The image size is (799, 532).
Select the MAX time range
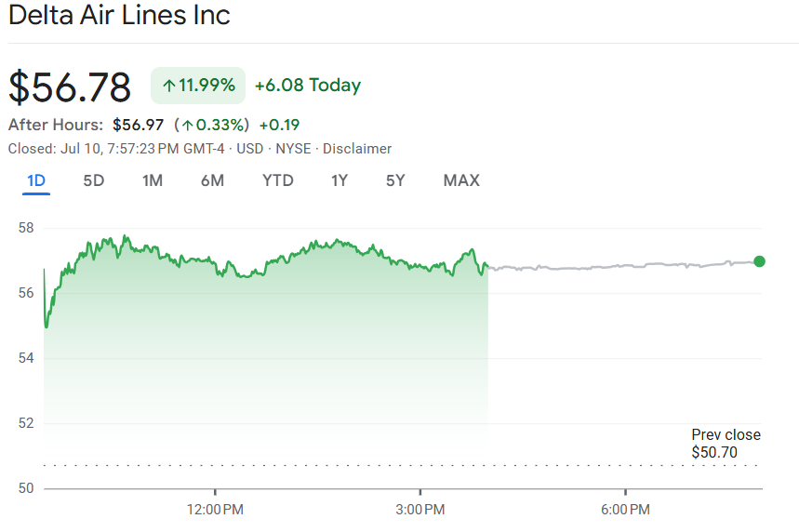point(461,180)
